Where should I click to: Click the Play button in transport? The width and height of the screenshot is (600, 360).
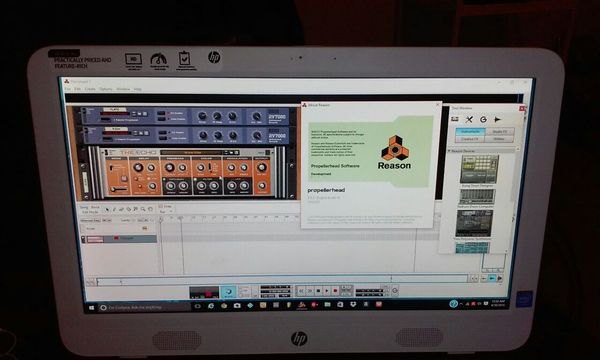coord(326,291)
